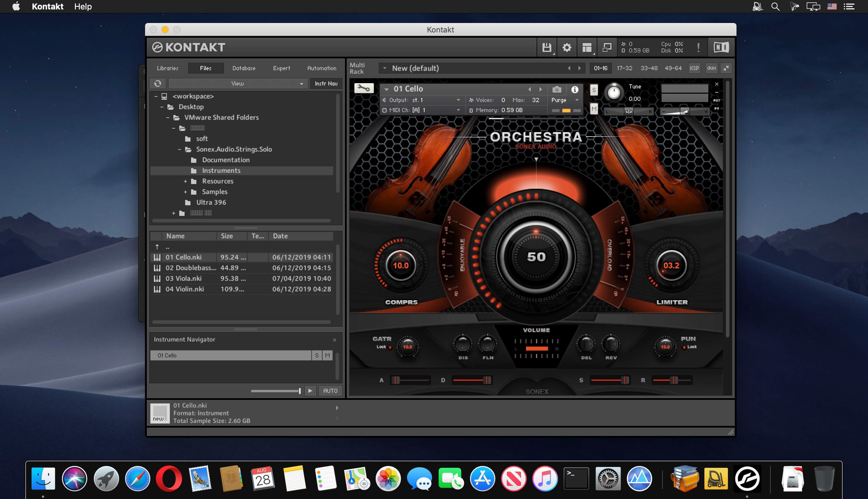Image resolution: width=868 pixels, height=499 pixels.
Task: Click the exclamation panic button
Action: 698,47
